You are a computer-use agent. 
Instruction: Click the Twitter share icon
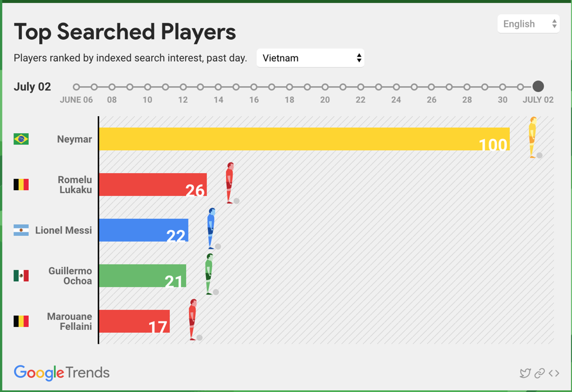(525, 373)
